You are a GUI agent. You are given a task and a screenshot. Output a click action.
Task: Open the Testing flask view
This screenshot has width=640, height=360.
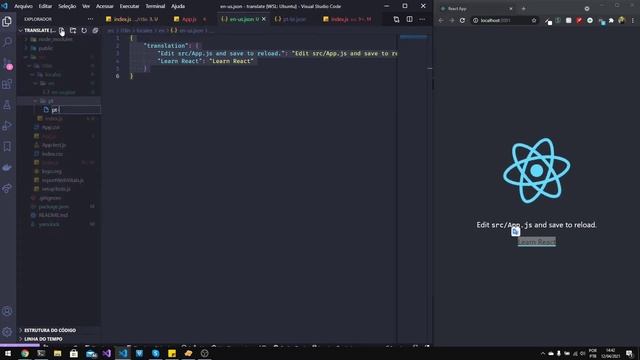[7, 105]
